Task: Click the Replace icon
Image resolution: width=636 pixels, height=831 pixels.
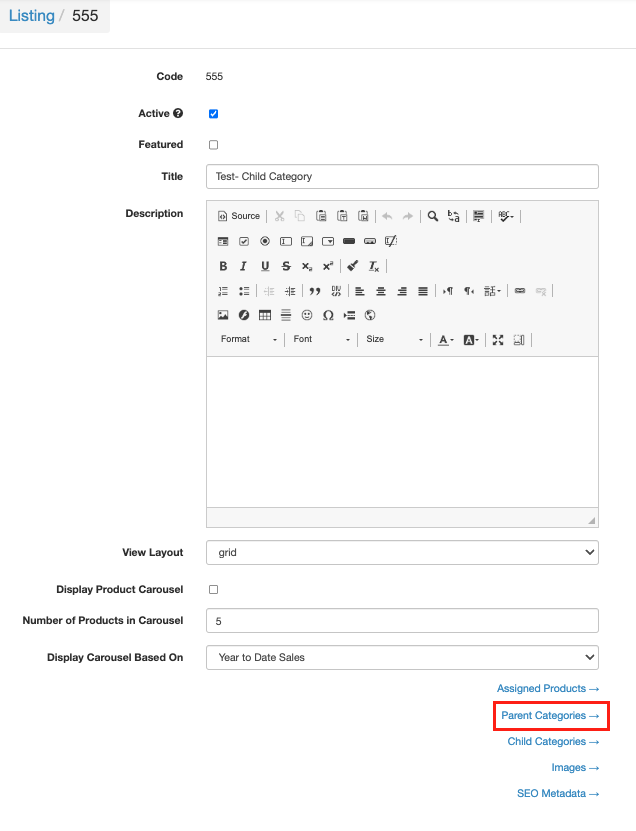Action: pyautogui.click(x=454, y=216)
